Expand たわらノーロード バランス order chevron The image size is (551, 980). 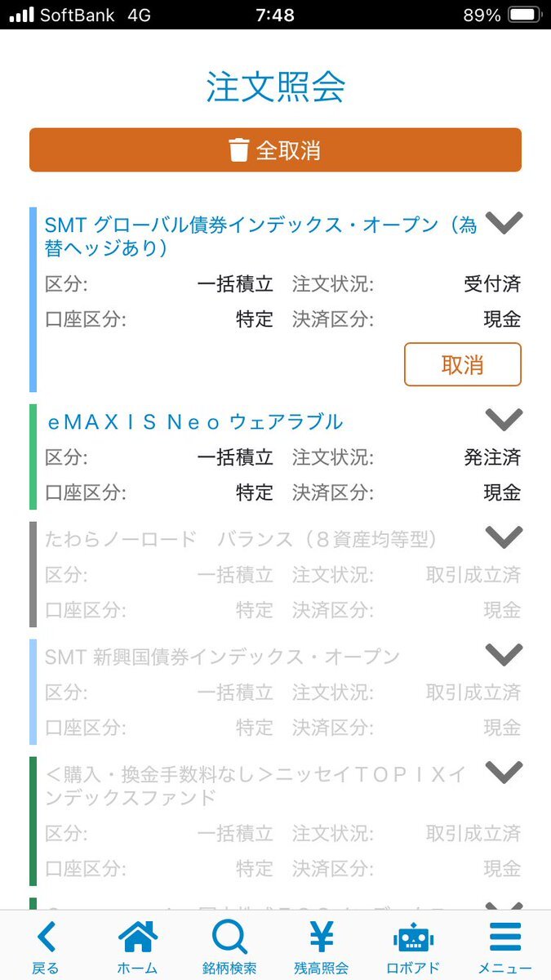pos(504,537)
